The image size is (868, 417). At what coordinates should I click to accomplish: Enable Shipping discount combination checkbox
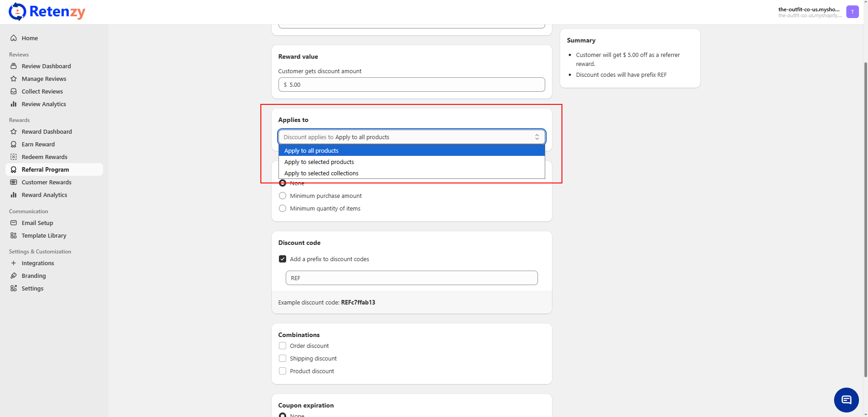283,359
